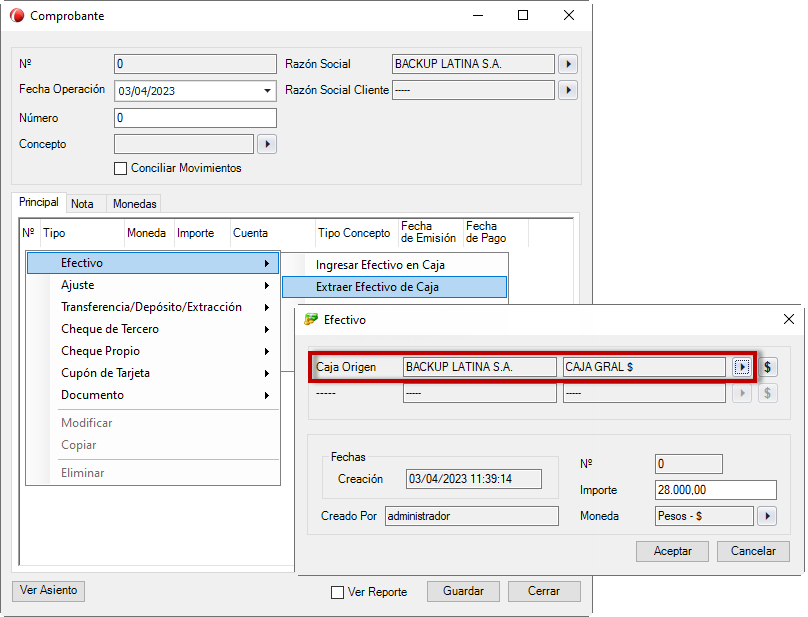Click the Nº field in Comprobante header

pos(195,64)
